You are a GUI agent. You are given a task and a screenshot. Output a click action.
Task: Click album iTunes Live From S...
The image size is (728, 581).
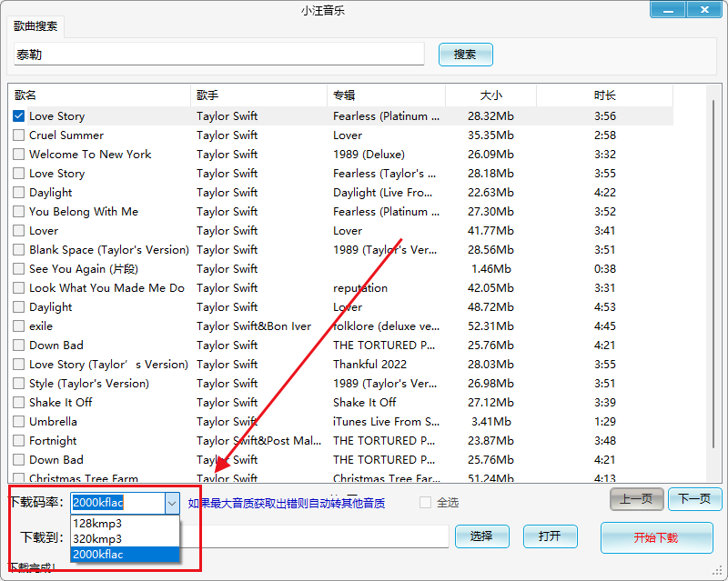point(386,421)
